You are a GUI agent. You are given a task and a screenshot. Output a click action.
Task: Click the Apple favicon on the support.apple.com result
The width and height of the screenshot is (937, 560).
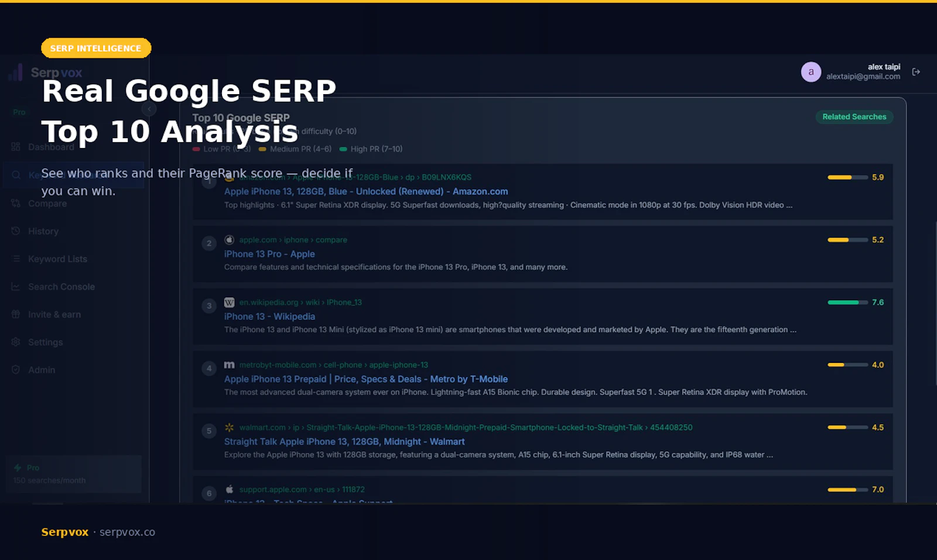[230, 490]
